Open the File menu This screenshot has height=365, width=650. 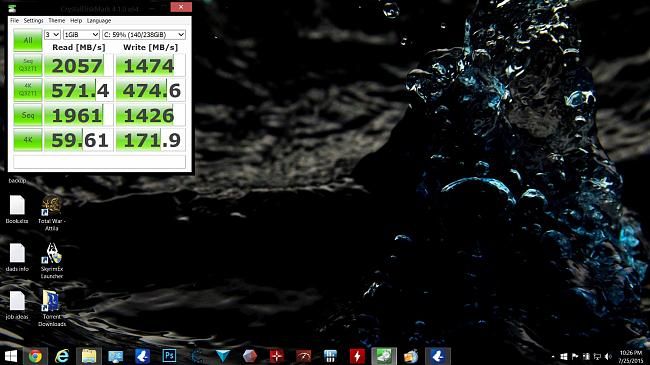tap(15, 20)
